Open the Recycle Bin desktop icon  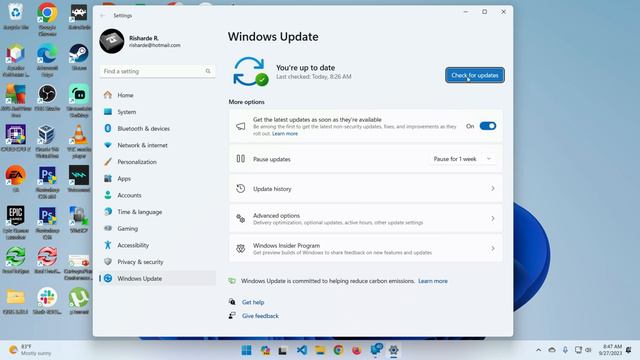click(16, 16)
